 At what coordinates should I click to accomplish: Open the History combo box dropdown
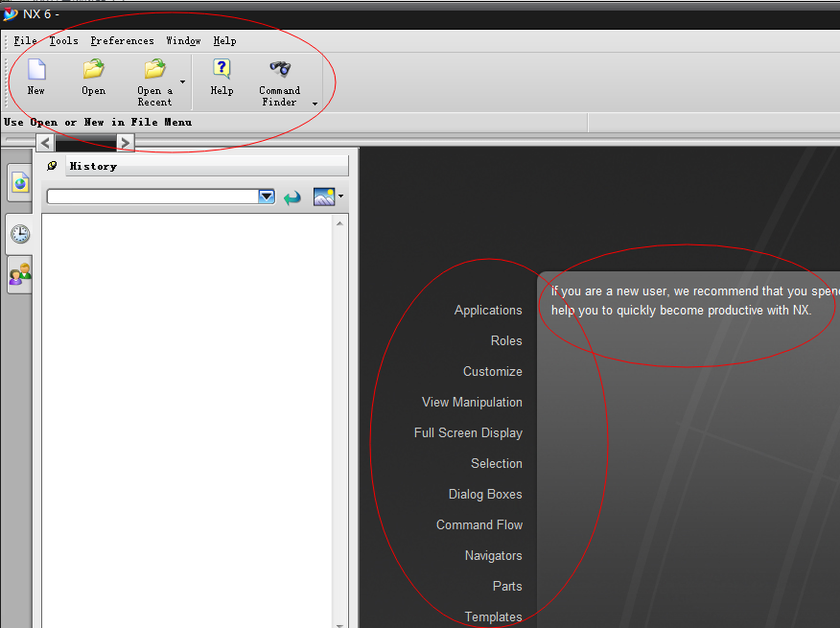pyautogui.click(x=267, y=197)
